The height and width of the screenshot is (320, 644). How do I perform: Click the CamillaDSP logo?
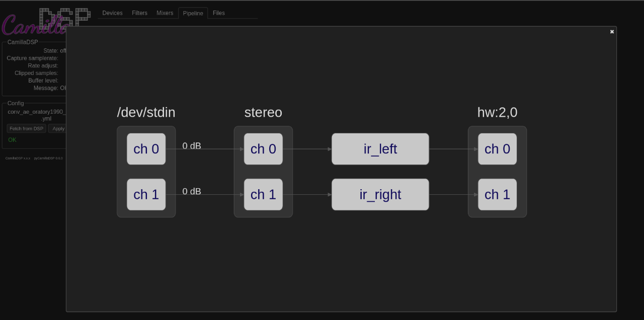[x=45, y=22]
